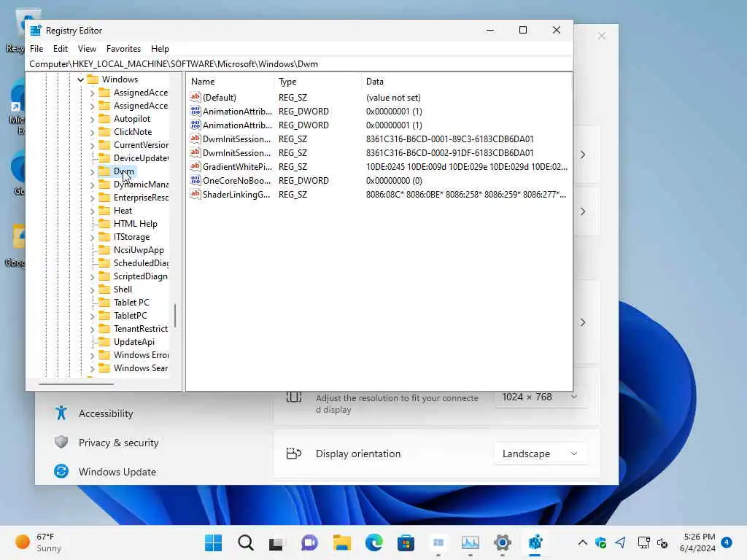Select the ScriptedDiagn key
Viewport: 747px width, 560px height.
point(141,276)
